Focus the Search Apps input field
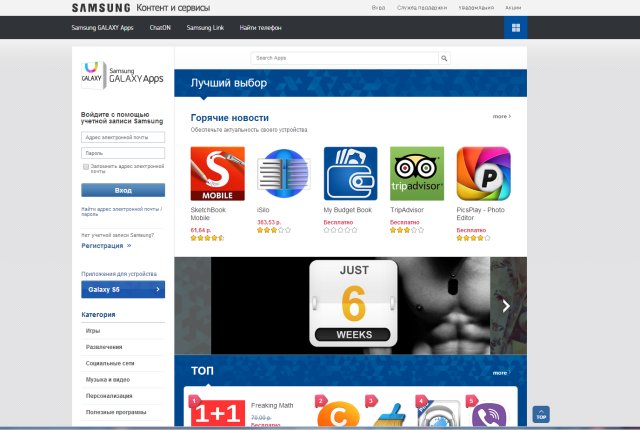 tap(345, 58)
